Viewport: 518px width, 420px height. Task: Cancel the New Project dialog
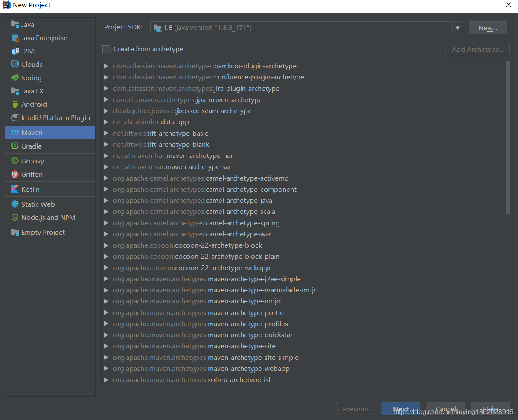(x=446, y=409)
